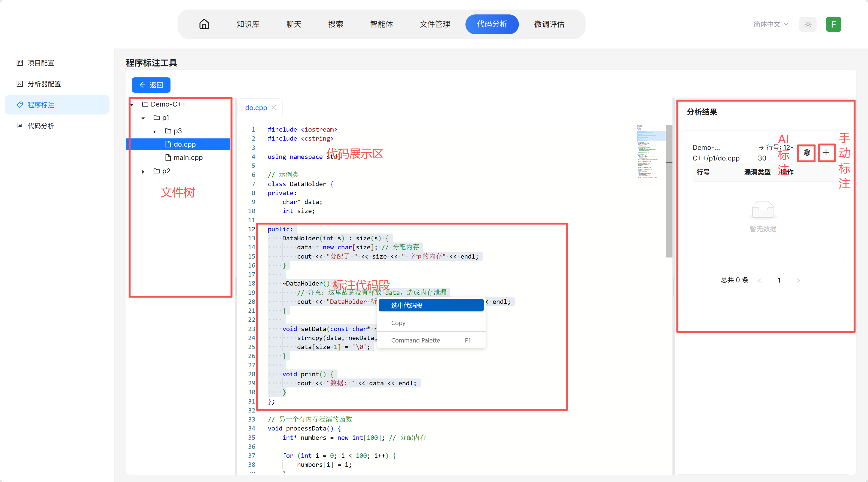868x482 pixels.
Task: Choose Copy from the context menu
Action: 398,323
